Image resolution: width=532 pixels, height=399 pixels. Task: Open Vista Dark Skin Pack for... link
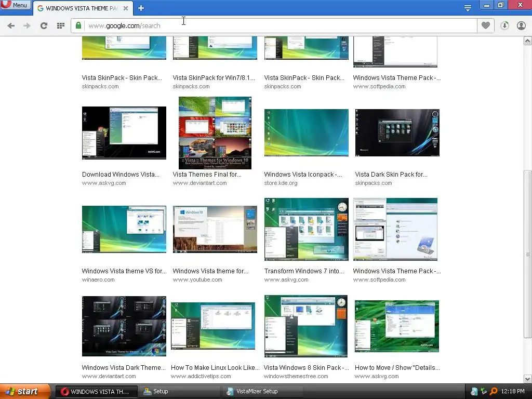pyautogui.click(x=391, y=175)
